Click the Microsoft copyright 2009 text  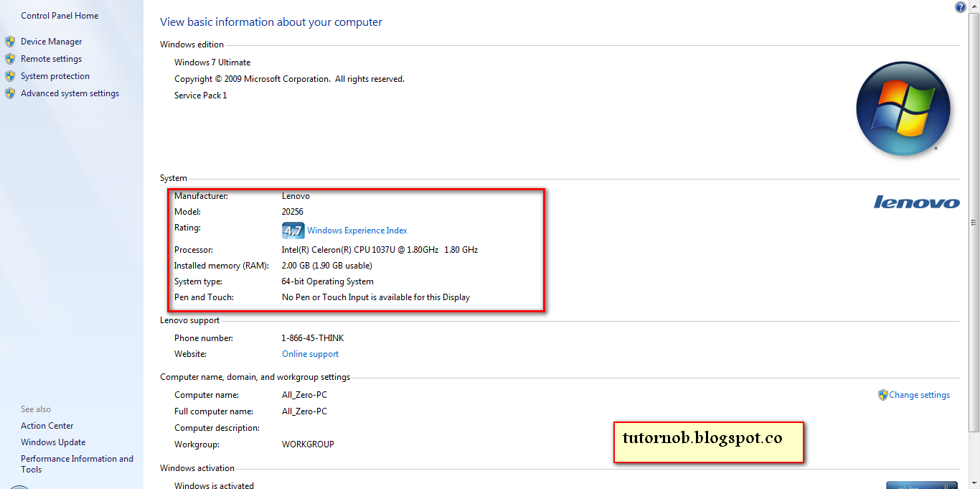coord(289,79)
